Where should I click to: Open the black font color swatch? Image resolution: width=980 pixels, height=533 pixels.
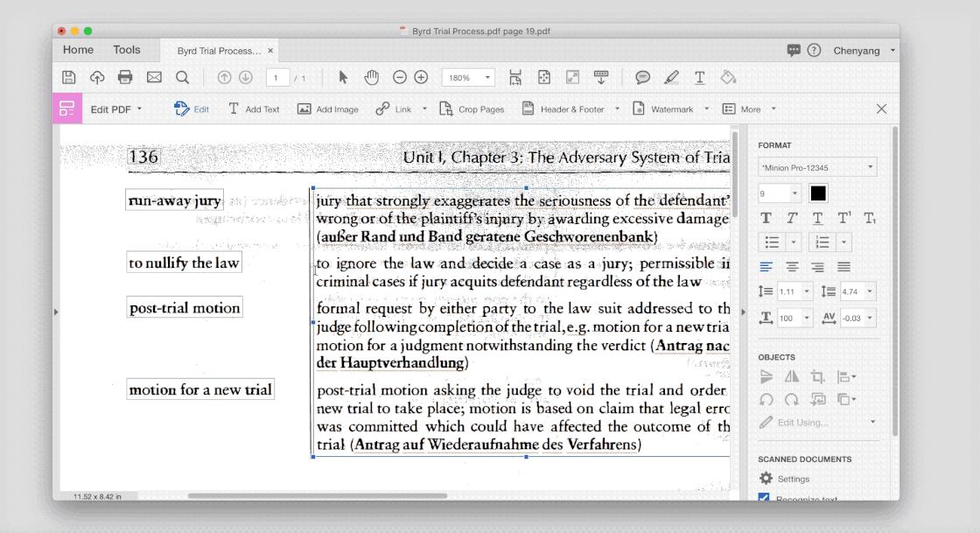(x=817, y=193)
